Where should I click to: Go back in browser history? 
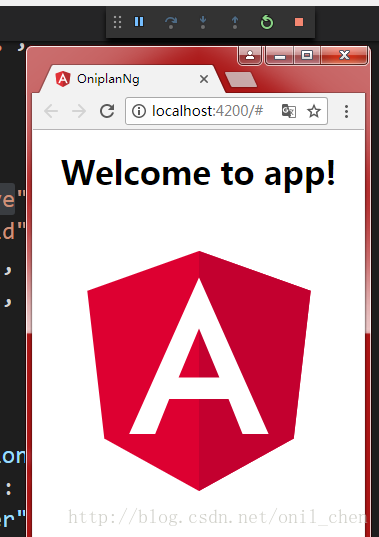tap(51, 111)
